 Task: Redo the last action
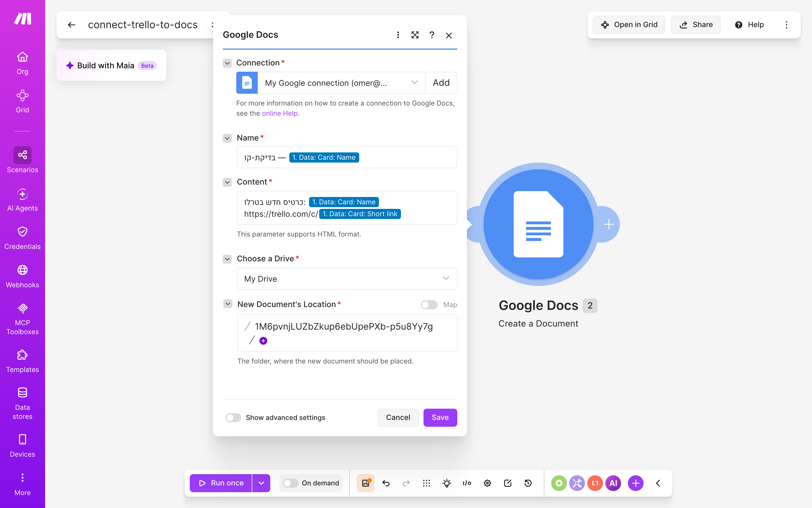click(x=406, y=483)
